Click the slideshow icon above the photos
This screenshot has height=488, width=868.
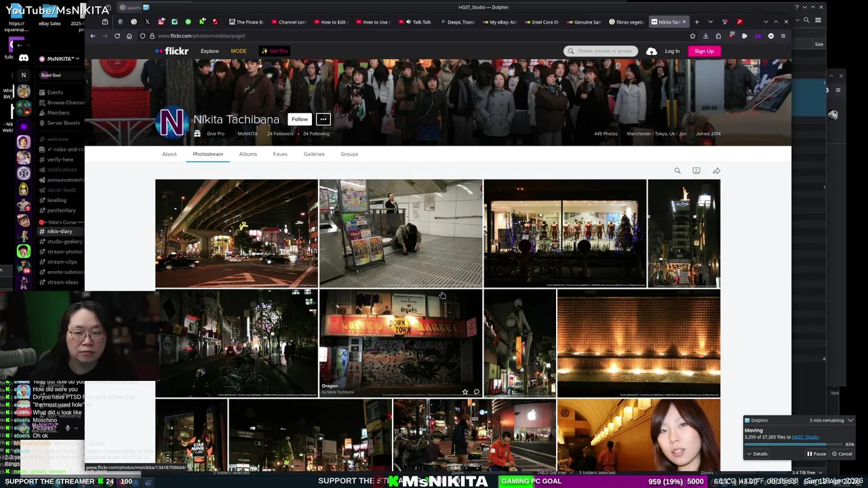[696, 171]
